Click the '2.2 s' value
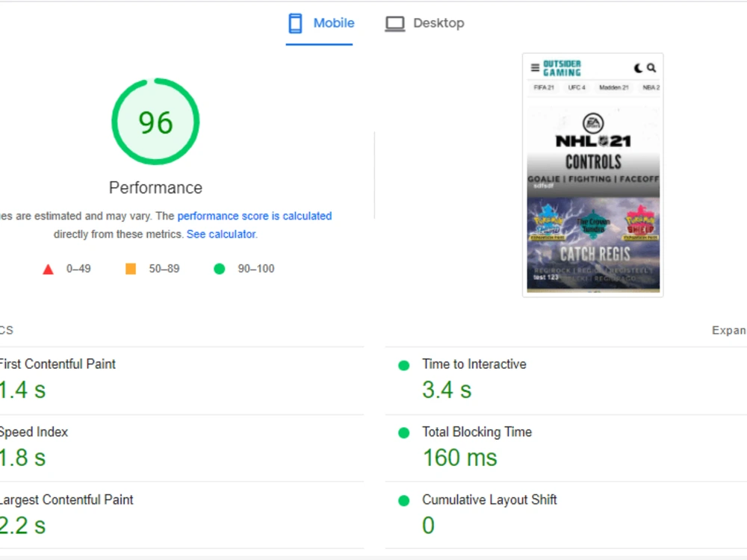747x560 pixels. click(22, 526)
